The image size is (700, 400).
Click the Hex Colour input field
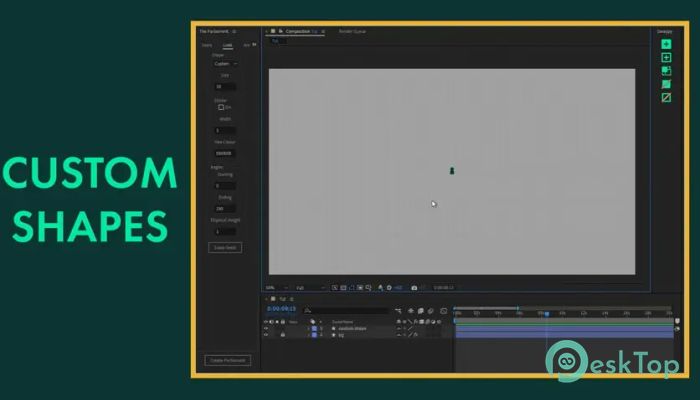coord(225,153)
